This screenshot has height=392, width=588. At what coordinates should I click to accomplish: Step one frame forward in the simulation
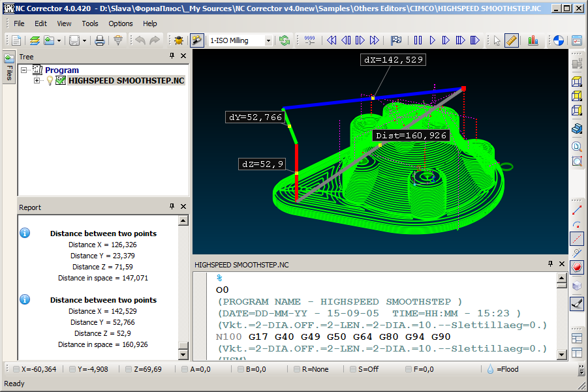pyautogui.click(x=360, y=40)
